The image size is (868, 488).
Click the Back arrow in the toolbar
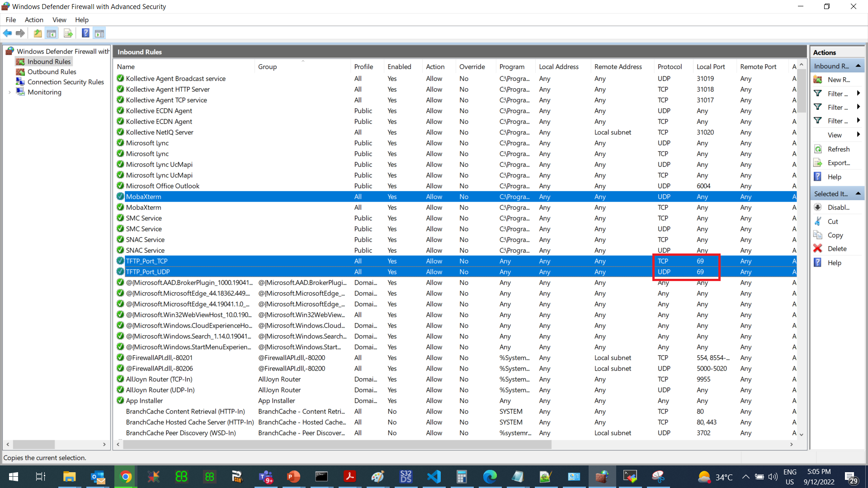(x=7, y=33)
